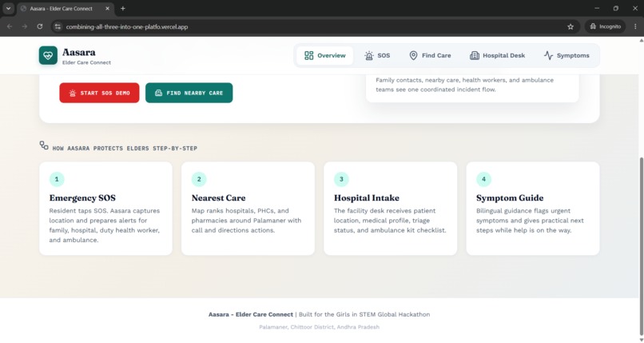Viewport: 644px width, 343px height.
Task: Click the 'How Aasara protects elders step-by-step' heading
Action: click(x=125, y=148)
